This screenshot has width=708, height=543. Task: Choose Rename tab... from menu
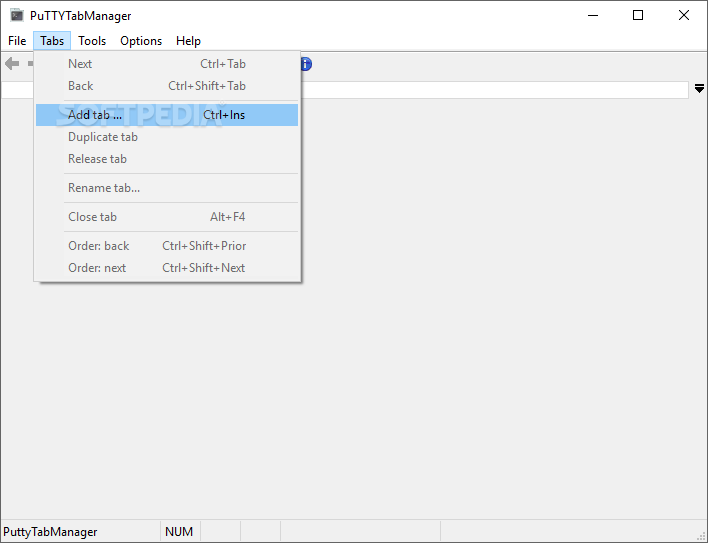point(167,188)
